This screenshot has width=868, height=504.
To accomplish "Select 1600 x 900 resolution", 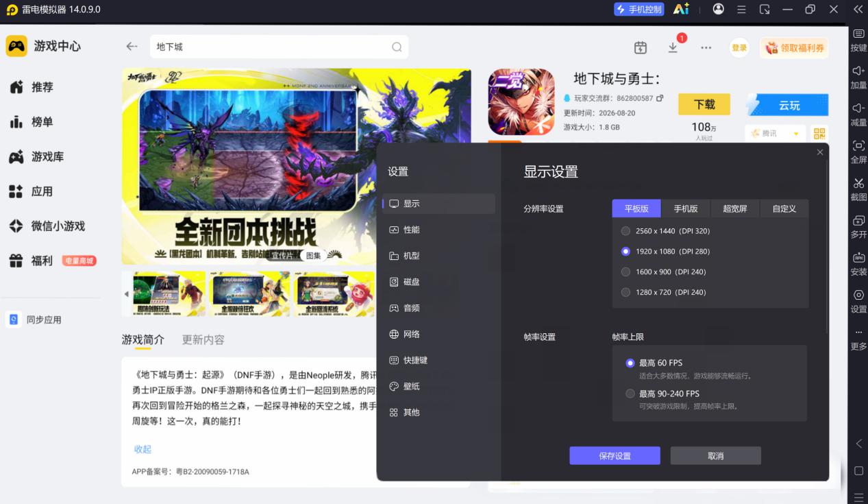I will pyautogui.click(x=625, y=272).
